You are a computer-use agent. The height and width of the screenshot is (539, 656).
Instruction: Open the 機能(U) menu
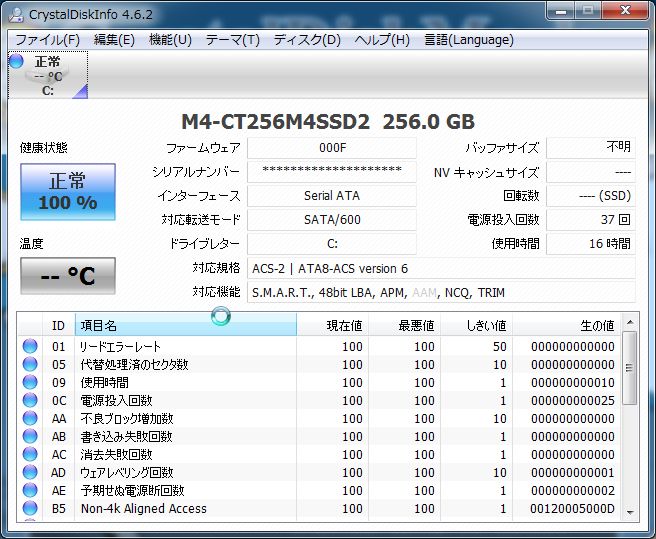coord(170,40)
